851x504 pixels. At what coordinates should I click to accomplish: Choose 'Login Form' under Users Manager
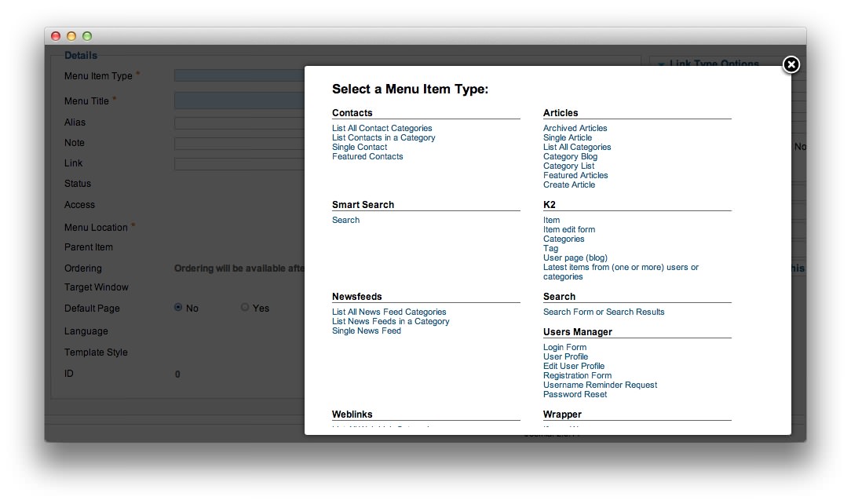tap(564, 348)
